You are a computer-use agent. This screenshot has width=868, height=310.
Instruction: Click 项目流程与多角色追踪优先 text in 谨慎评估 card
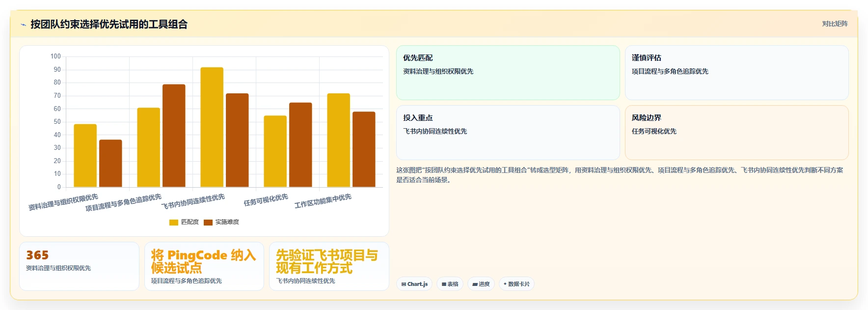[x=670, y=71]
